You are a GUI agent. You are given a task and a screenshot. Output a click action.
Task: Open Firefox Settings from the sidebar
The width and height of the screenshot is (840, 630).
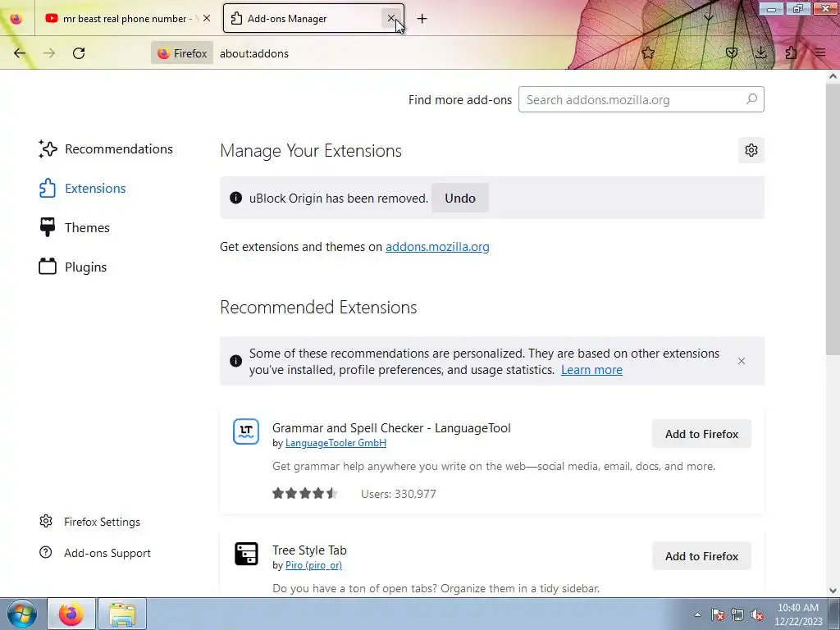click(90, 522)
